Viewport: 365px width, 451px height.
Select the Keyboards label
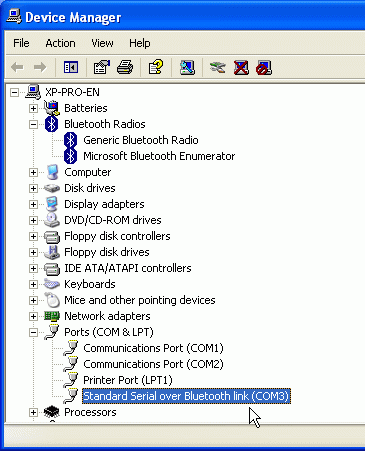90,284
